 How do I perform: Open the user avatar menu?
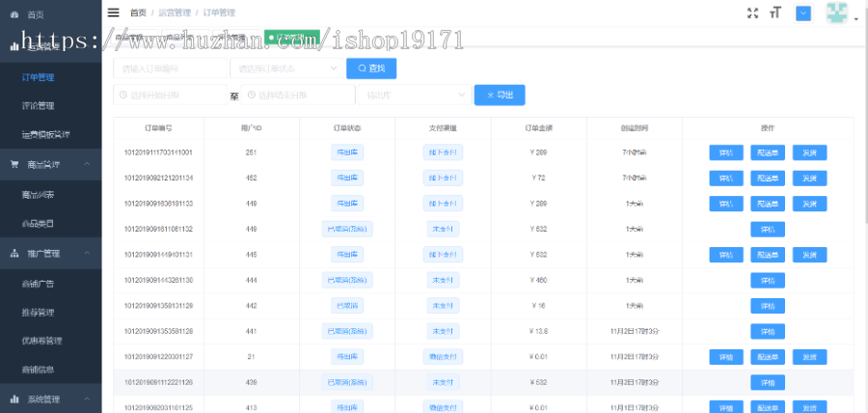tap(837, 14)
